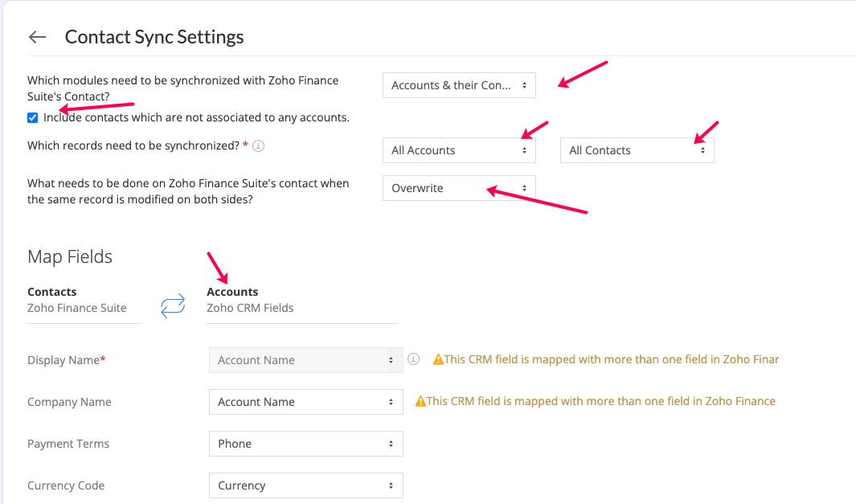This screenshot has height=504, width=856.
Task: Select the Contacts Zoho Finance Suite heading
Action: click(77, 300)
